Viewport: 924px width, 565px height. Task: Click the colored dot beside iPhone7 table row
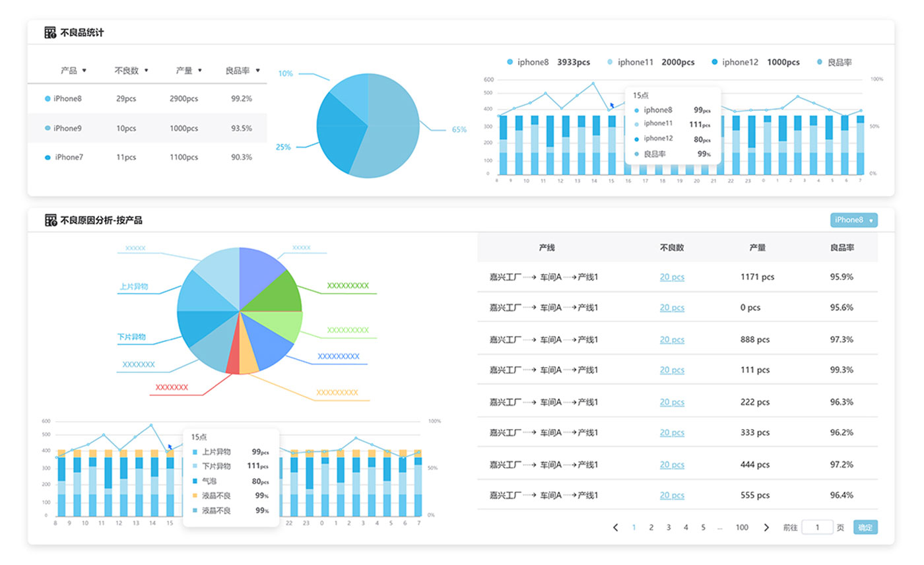pos(48,158)
